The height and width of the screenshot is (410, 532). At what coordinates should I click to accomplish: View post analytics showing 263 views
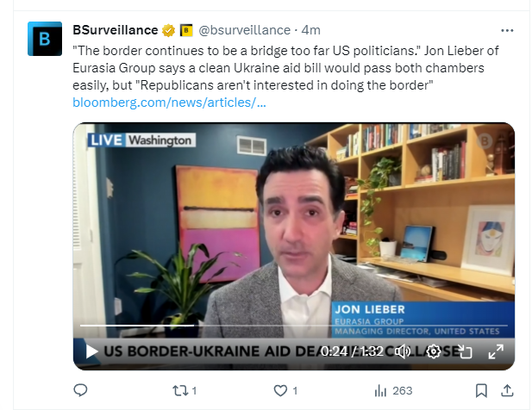393,391
